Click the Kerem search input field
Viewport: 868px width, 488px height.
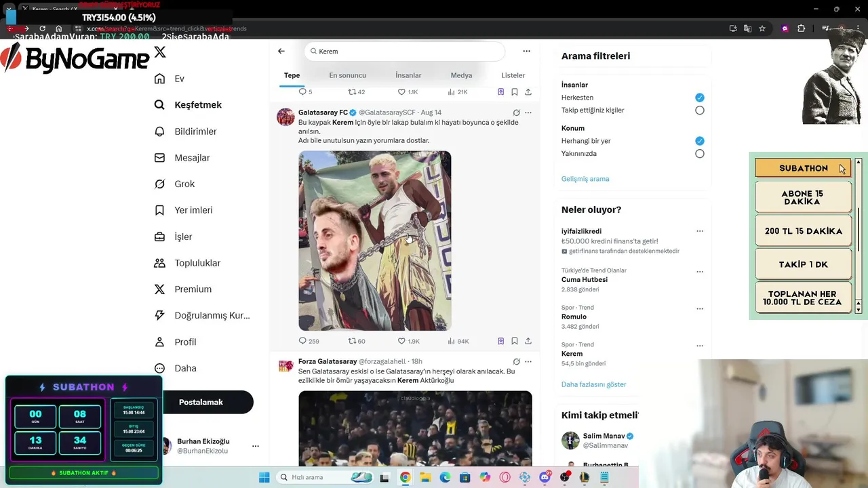tap(405, 52)
